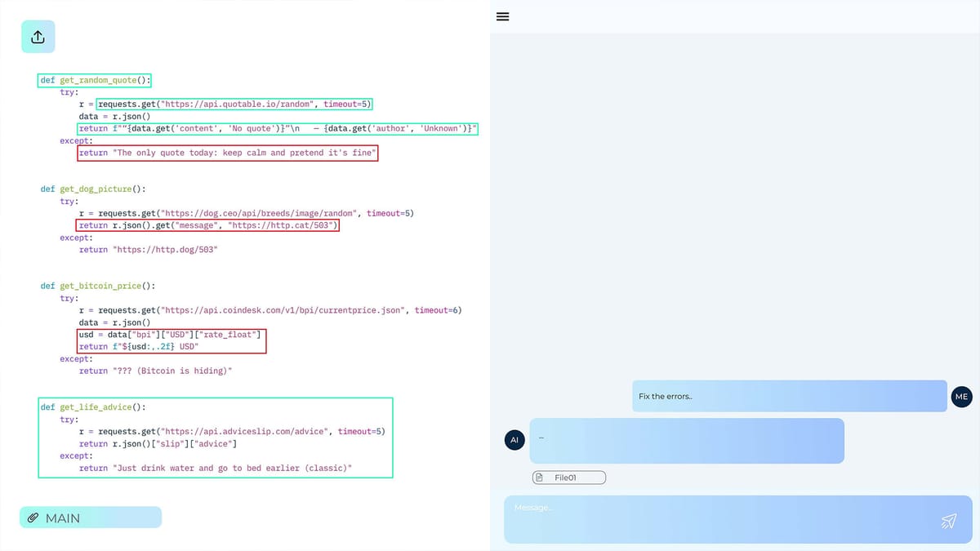The width and height of the screenshot is (980, 551).
Task: Select the AI avatar icon
Action: pyautogui.click(x=514, y=440)
